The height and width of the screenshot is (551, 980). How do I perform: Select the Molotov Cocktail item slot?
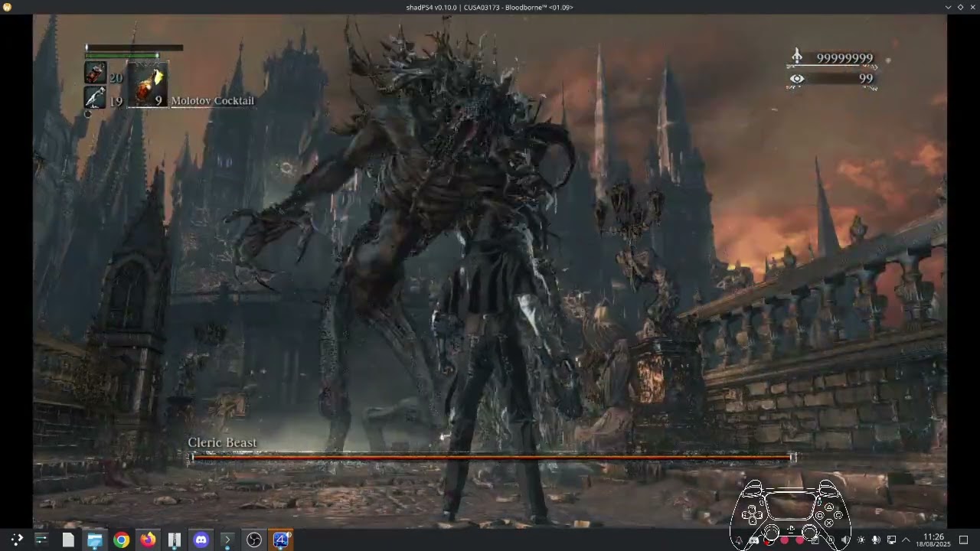click(x=148, y=86)
